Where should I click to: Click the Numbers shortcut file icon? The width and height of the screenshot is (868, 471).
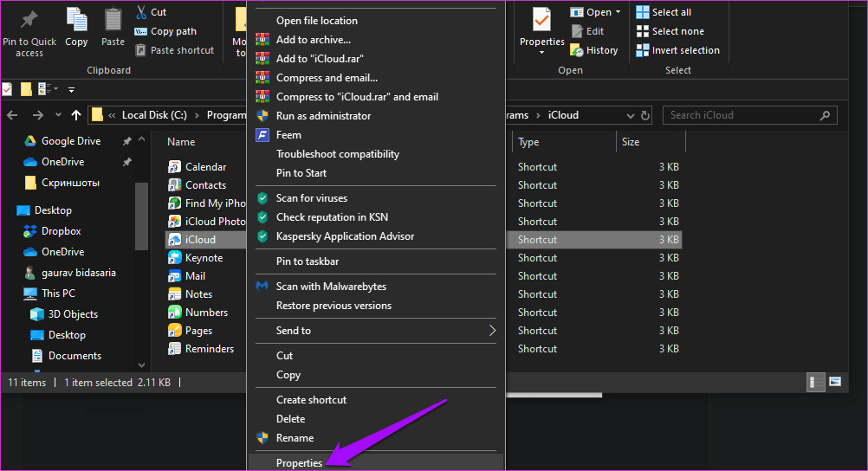coord(174,313)
